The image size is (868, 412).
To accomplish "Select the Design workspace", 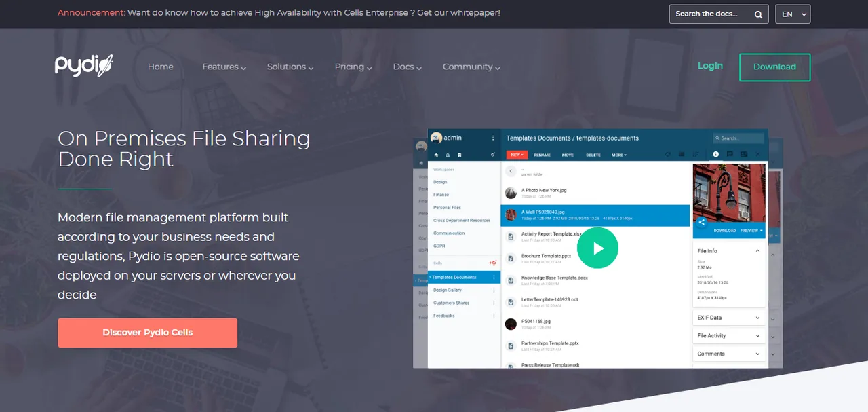I will tap(440, 182).
